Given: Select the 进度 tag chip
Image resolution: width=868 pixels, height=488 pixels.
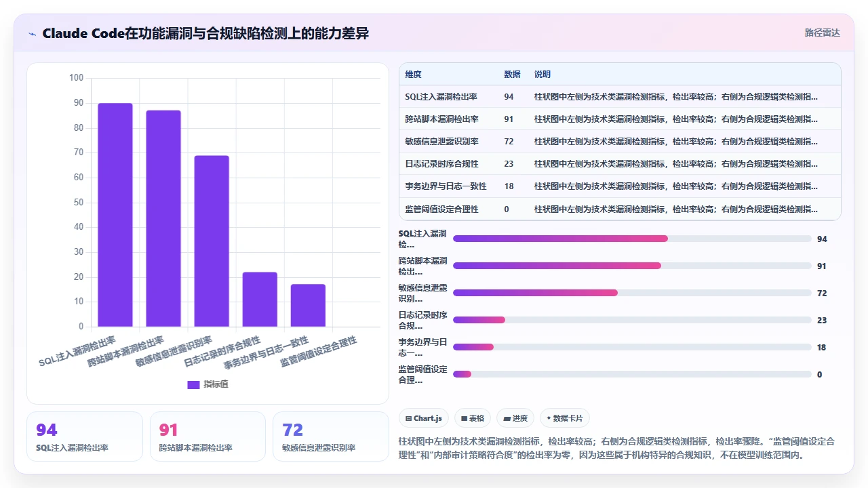Looking at the screenshot, I should click(x=515, y=418).
